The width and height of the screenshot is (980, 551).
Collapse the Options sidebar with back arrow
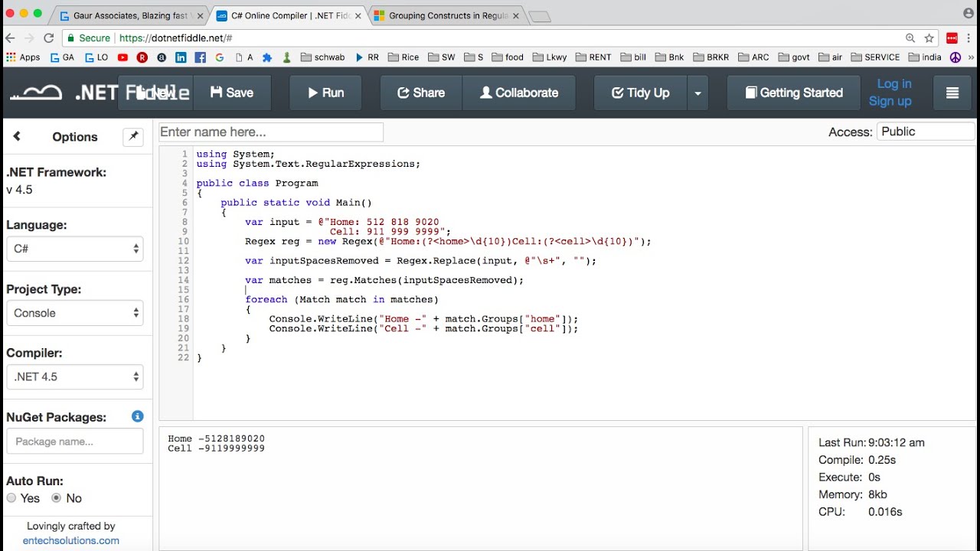click(17, 136)
